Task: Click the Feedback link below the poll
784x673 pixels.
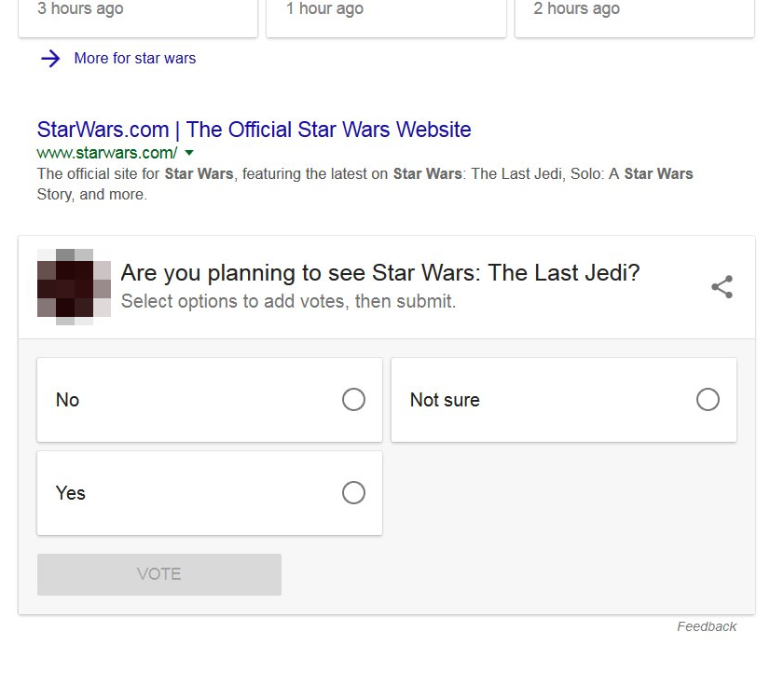Action: (x=707, y=626)
